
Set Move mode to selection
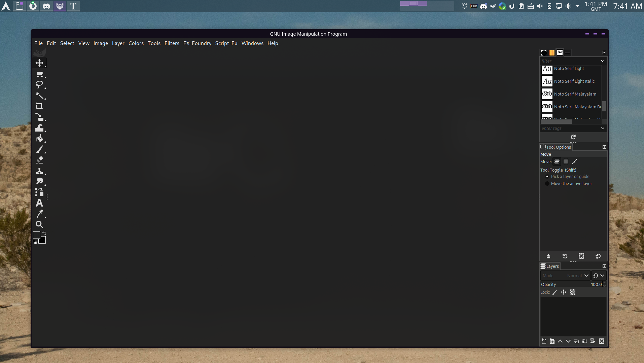pyautogui.click(x=566, y=161)
